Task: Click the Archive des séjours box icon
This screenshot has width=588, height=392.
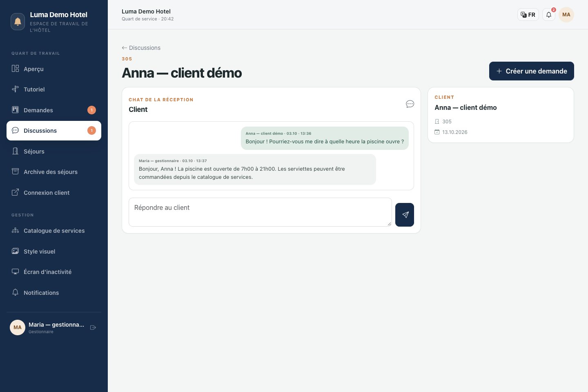Action: pyautogui.click(x=15, y=171)
